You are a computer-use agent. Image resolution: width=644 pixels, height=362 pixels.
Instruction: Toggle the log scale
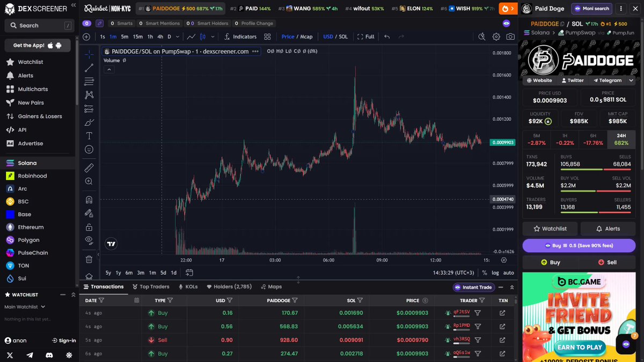click(x=495, y=272)
